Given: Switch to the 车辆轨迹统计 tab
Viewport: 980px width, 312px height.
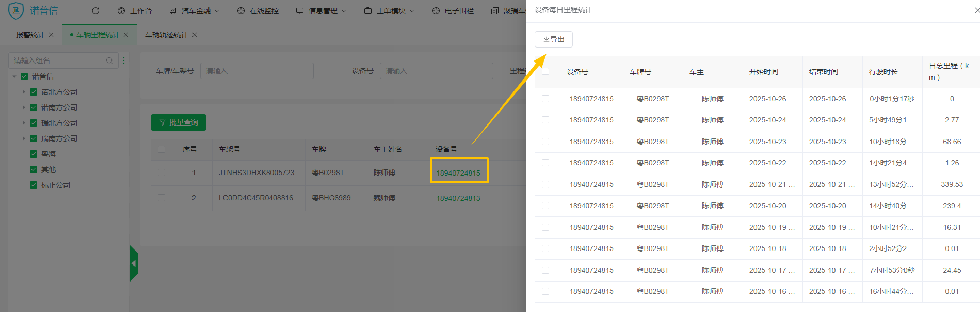Looking at the screenshot, I should pyautogui.click(x=166, y=35).
